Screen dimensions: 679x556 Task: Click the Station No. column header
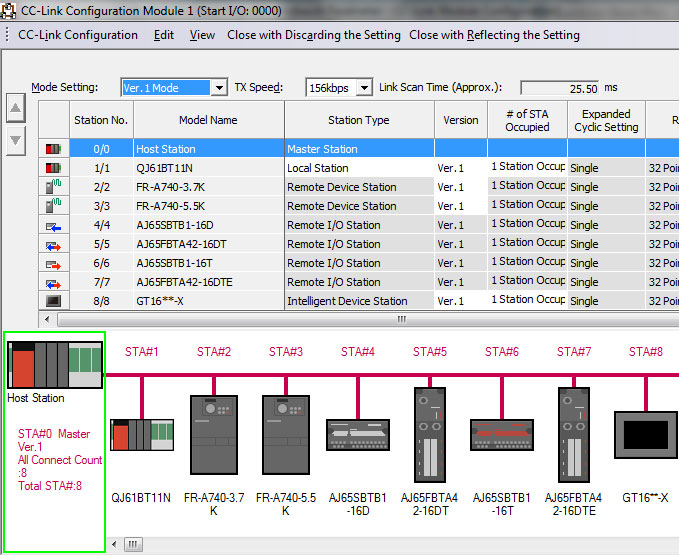point(101,120)
